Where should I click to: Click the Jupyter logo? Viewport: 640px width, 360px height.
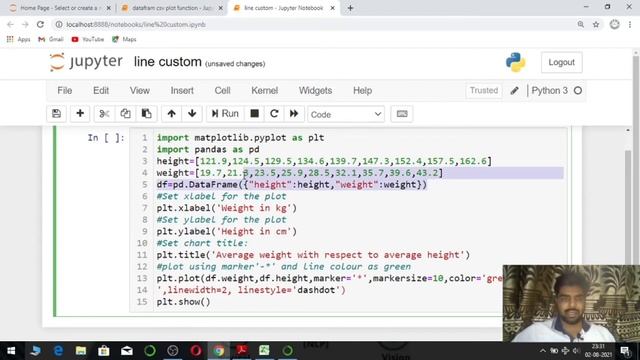pyautogui.click(x=86, y=62)
